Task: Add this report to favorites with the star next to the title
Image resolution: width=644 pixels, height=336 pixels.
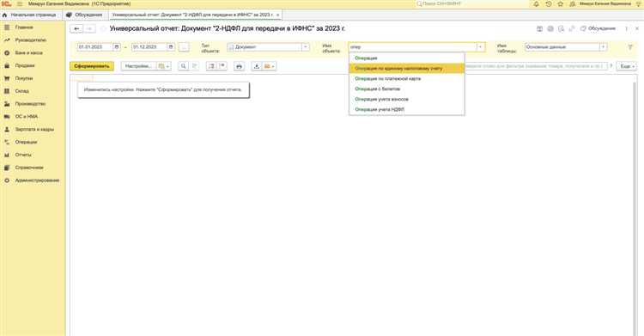Action: point(103,29)
